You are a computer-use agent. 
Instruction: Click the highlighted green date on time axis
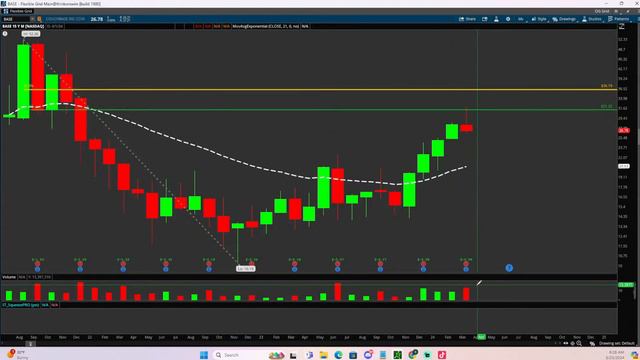click(481, 337)
